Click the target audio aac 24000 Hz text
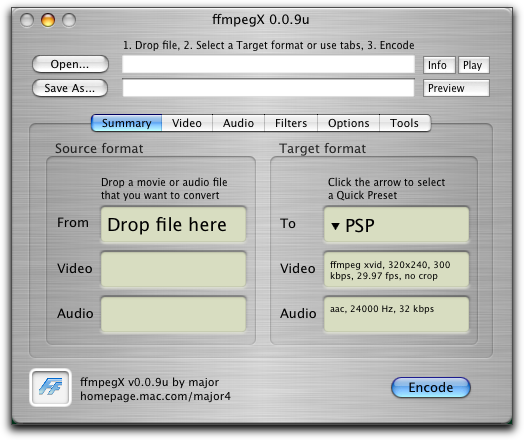The height and width of the screenshot is (440, 524). tap(382, 309)
